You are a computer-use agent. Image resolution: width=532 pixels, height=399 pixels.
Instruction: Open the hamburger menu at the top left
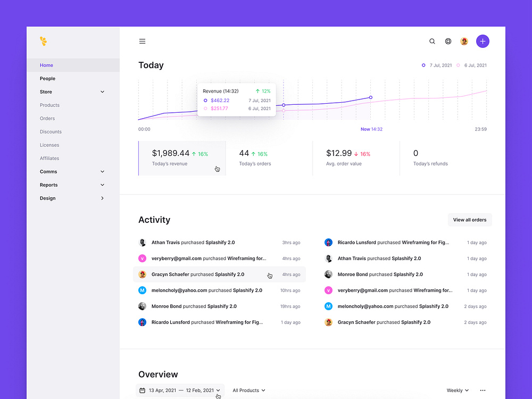click(x=142, y=41)
